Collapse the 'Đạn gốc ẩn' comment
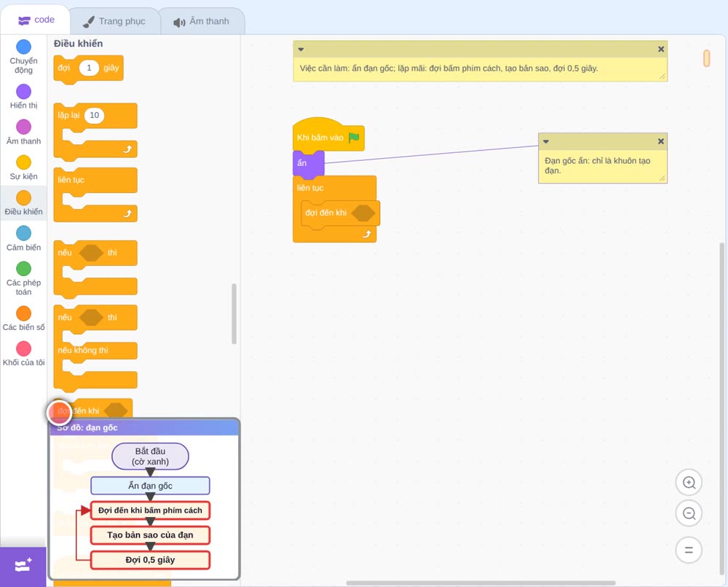This screenshot has width=728, height=587. pyautogui.click(x=546, y=141)
